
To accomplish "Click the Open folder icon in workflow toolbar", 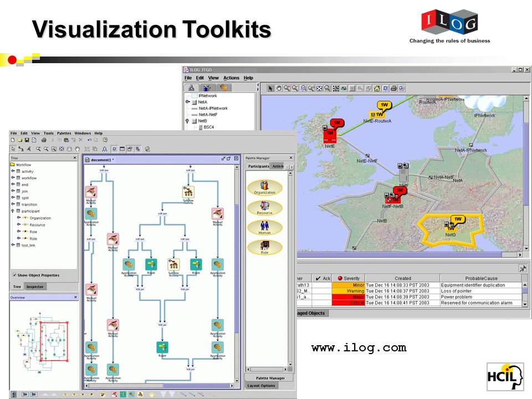I will (20, 140).
